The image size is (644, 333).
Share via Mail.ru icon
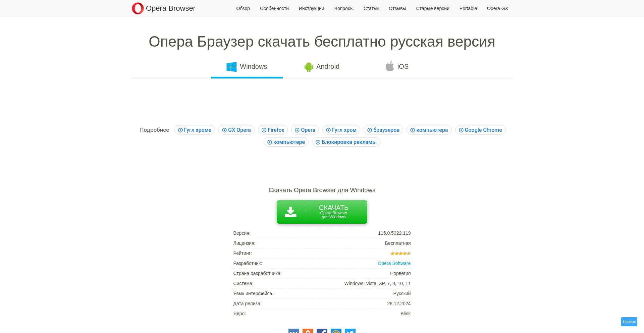[x=336, y=332]
